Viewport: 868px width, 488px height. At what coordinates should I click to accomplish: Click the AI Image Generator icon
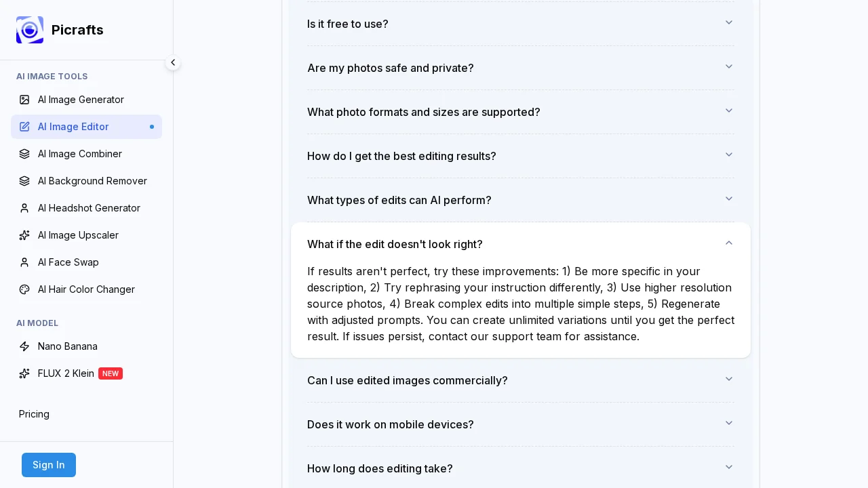point(24,100)
